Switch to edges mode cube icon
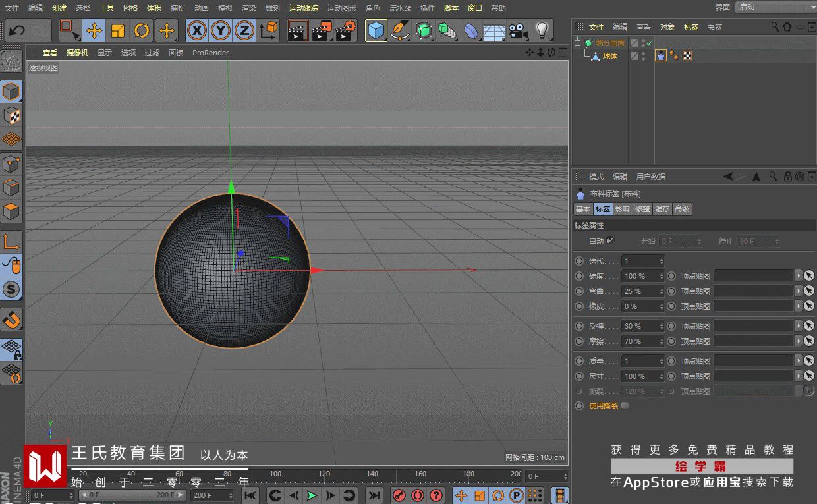 (x=11, y=188)
